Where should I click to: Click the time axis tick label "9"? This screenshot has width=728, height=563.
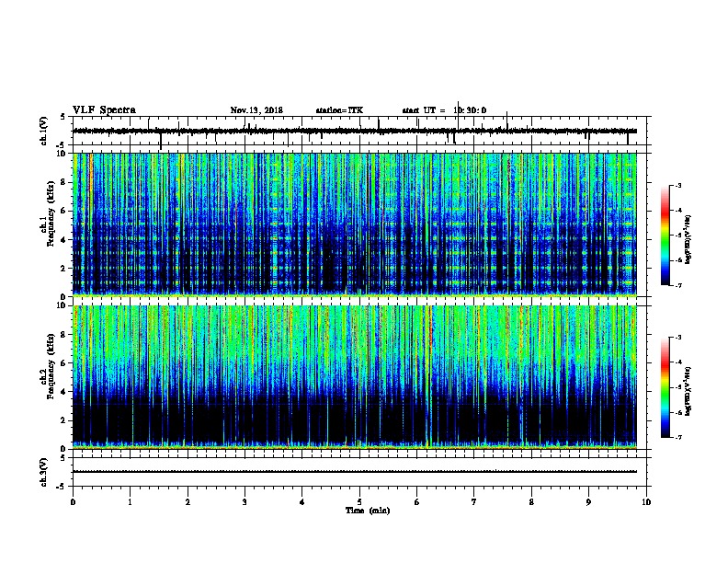588,502
